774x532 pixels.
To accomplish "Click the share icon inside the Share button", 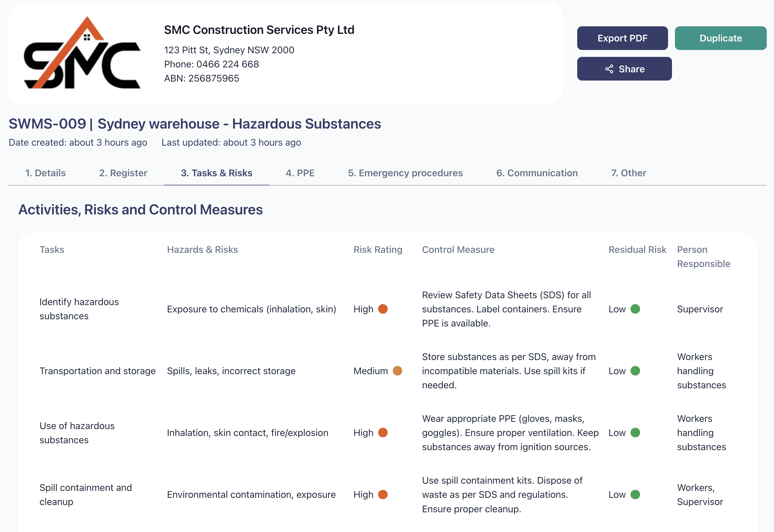I will (609, 69).
